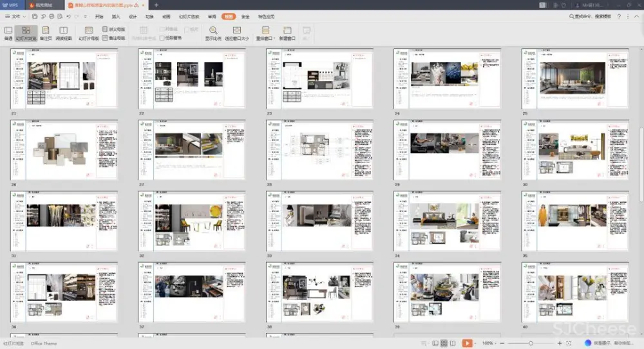This screenshot has height=349, width=644.
Task: Expand the File (文件) menu dropdown
Action: [x=16, y=16]
